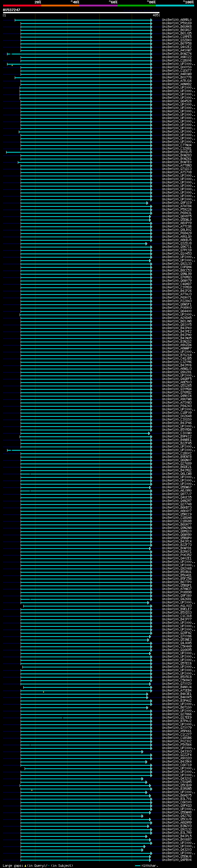Screen dimensions: 197x868
Task: Open hit UniRef100_P59169
Action: pos(177,23)
